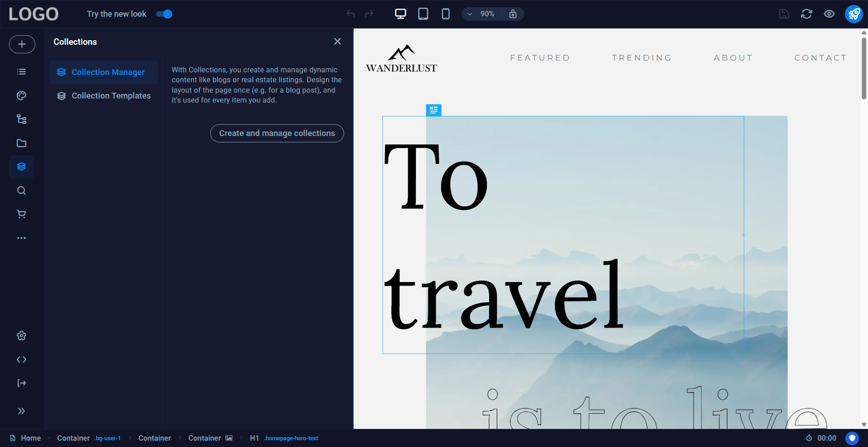Click the TRENDING nav link
This screenshot has height=447, width=868.
point(642,58)
